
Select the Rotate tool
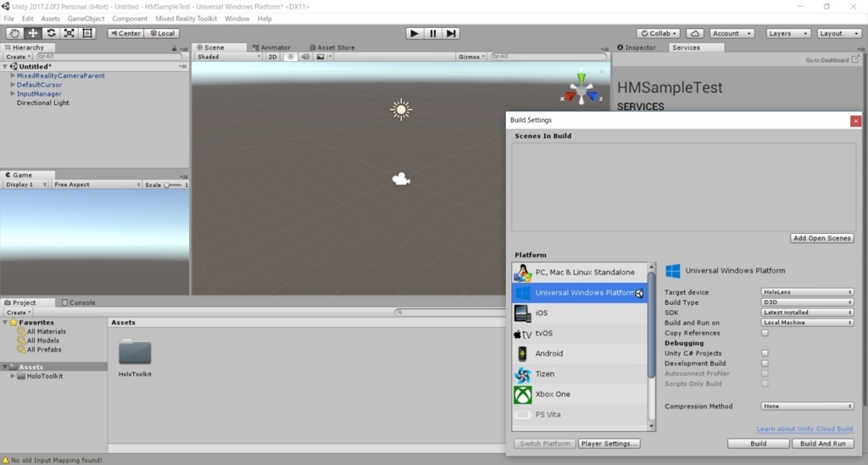(x=51, y=33)
